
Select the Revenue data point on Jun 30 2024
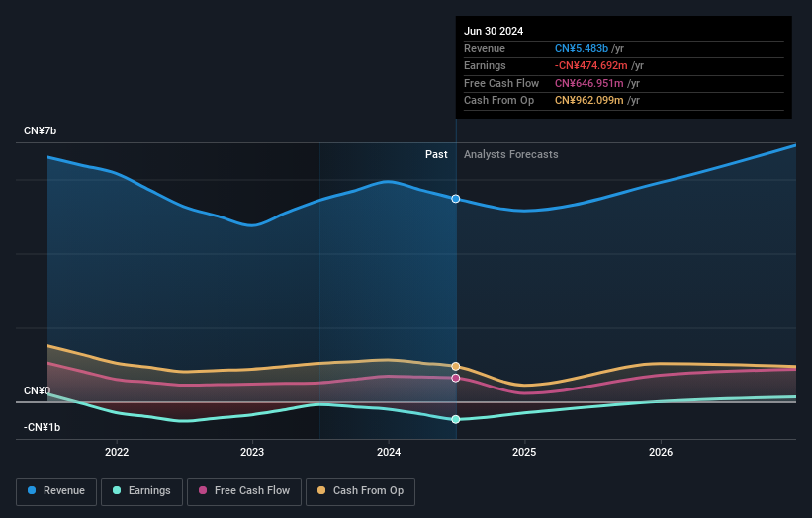[456, 199]
